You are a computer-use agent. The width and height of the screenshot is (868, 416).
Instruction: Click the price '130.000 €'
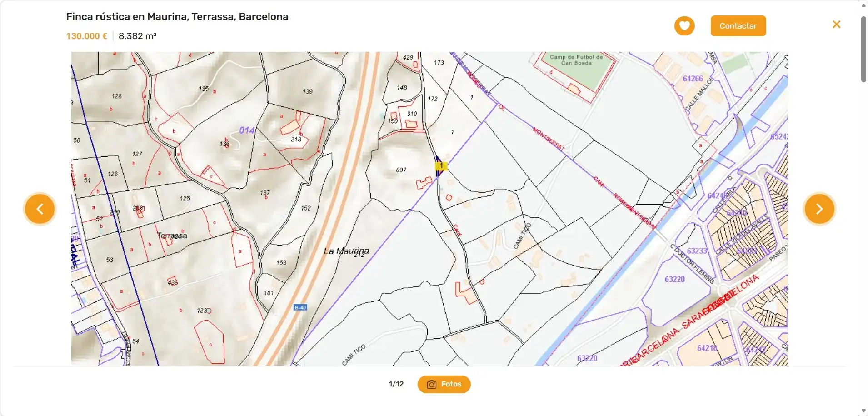87,36
